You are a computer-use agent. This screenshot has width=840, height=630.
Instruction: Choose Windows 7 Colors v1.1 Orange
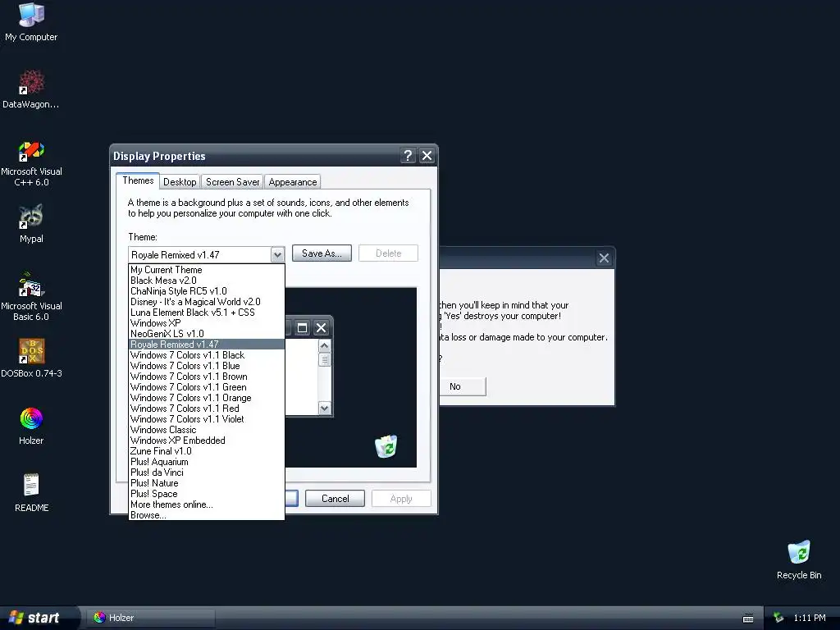click(206, 398)
